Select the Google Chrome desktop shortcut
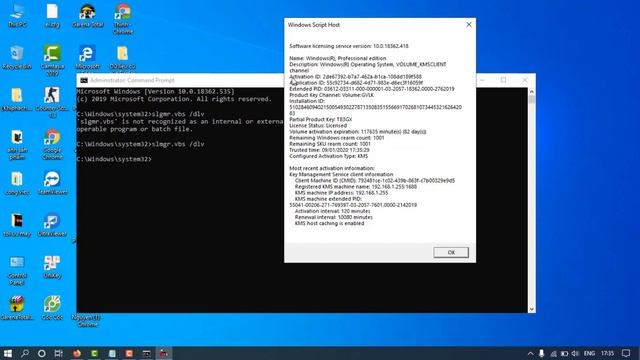The height and width of the screenshot is (360, 640). tap(52, 144)
